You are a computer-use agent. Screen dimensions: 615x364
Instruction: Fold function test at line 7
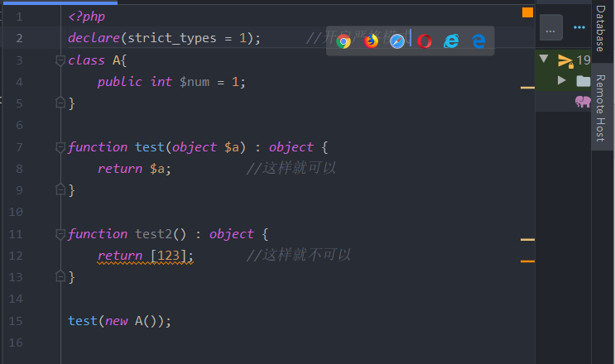(60, 147)
